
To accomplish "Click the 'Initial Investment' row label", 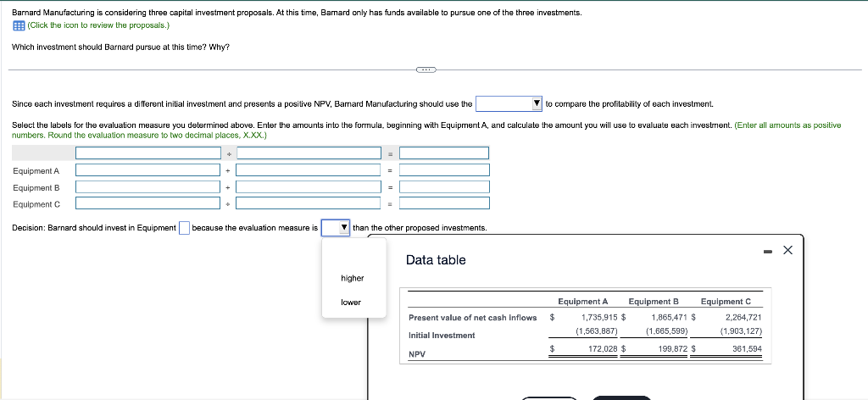I will pyautogui.click(x=442, y=336).
